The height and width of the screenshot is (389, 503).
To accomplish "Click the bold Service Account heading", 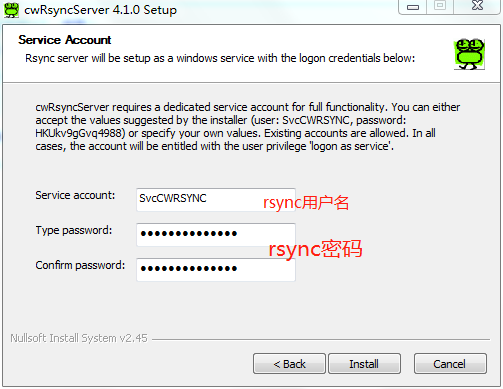I will [65, 40].
